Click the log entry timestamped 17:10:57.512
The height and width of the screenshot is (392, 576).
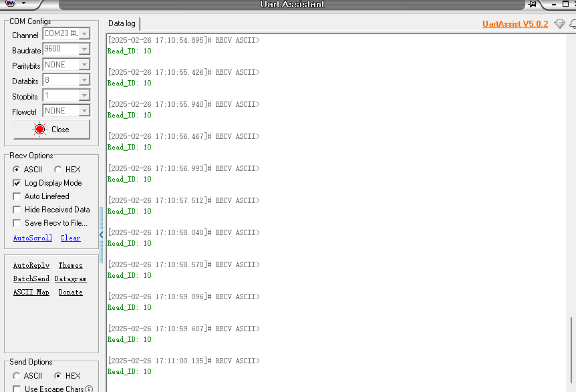[x=184, y=200]
